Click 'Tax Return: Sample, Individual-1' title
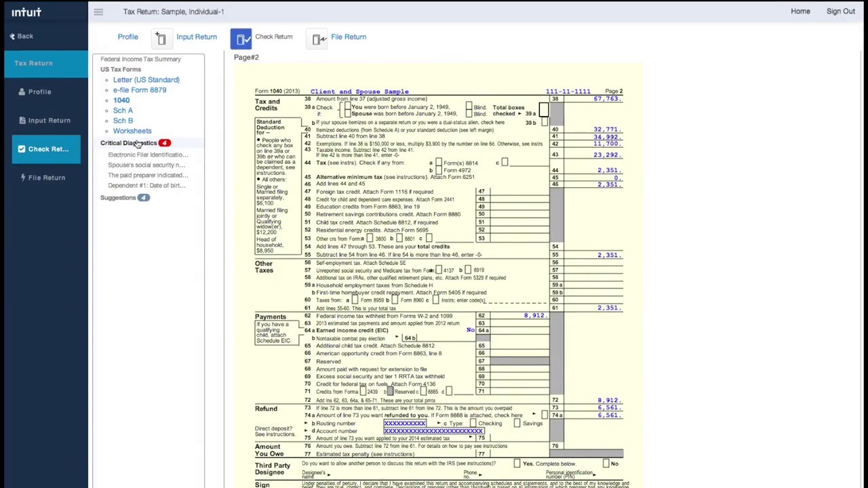Screen dimensions: 868x488 [x=174, y=12]
